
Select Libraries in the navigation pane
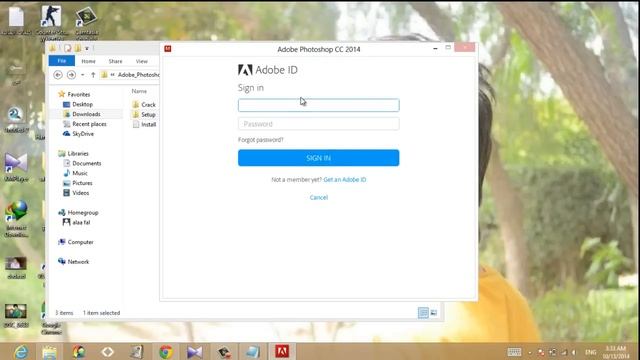pyautogui.click(x=78, y=153)
